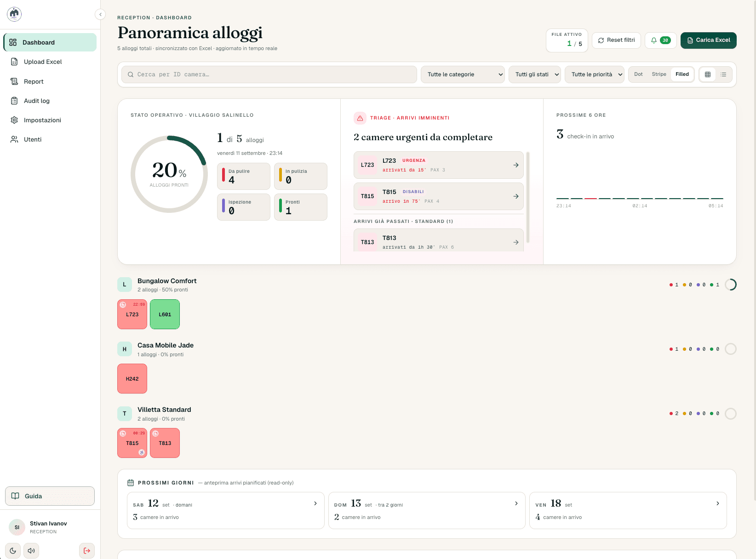Click Reset filtri button

tap(616, 40)
